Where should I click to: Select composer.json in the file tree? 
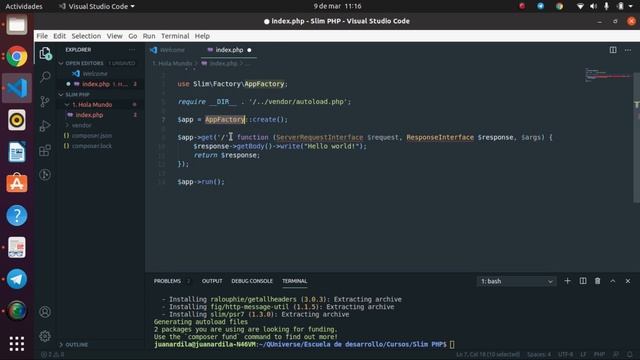[x=92, y=136]
